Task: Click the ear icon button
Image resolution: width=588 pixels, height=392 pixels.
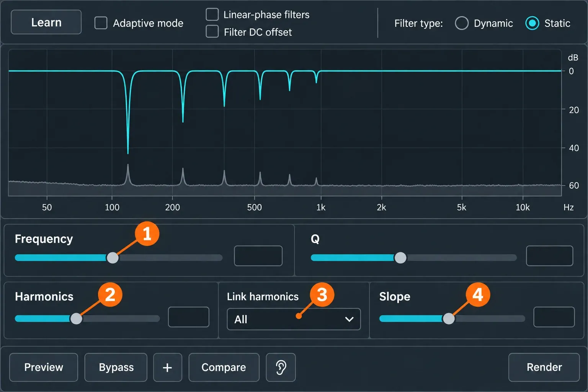Action: (x=281, y=367)
